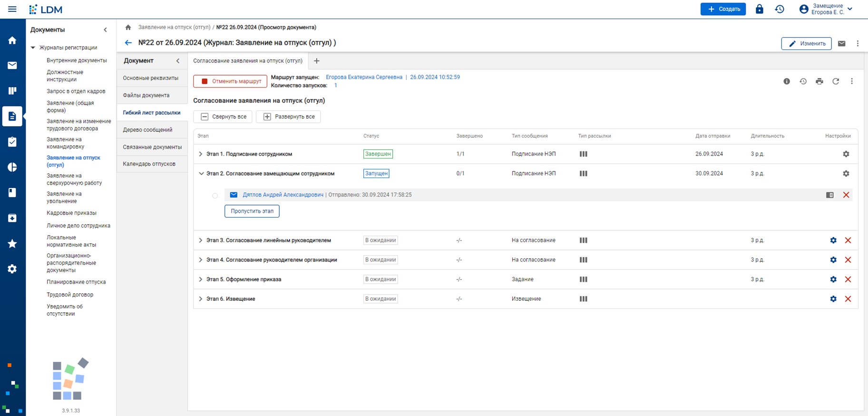Open the tasks clipboard icon in sidebar

[x=12, y=142]
